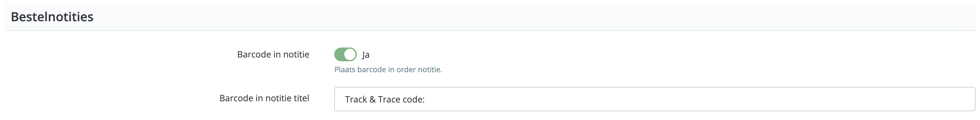Click the Track & Trace code: text

click(x=385, y=99)
